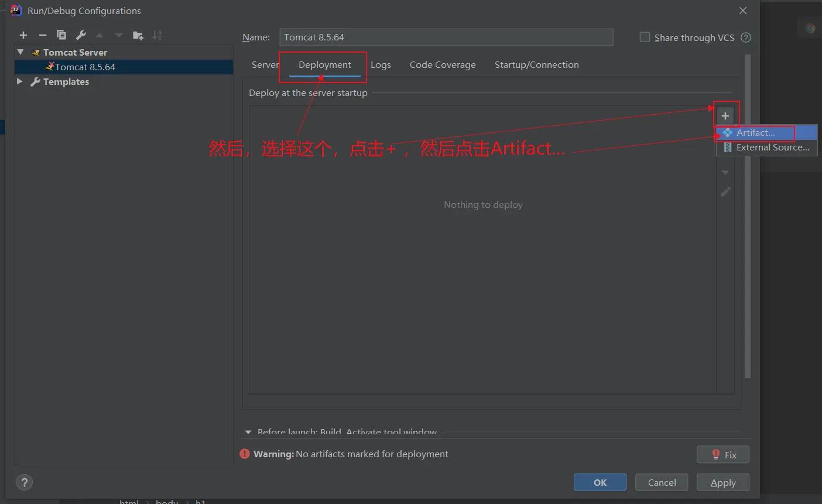Screen dimensions: 822x504
Task: Move configuration up in the list toolbar
Action: (100, 35)
